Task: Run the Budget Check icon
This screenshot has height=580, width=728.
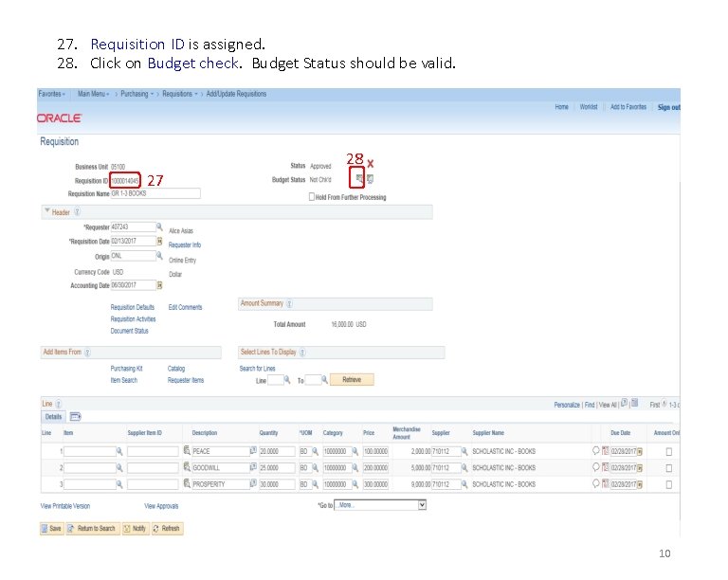Action: click(359, 178)
